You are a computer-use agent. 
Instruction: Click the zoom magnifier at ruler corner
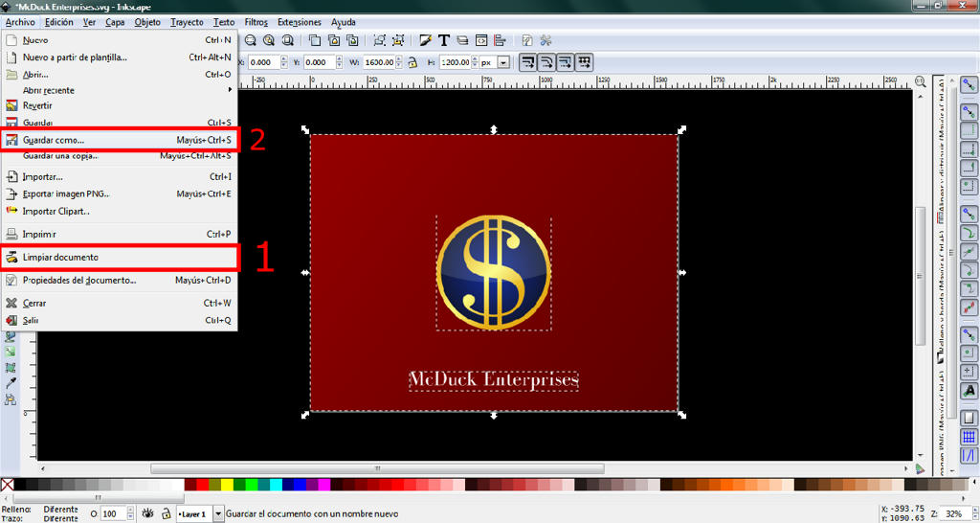[920, 81]
